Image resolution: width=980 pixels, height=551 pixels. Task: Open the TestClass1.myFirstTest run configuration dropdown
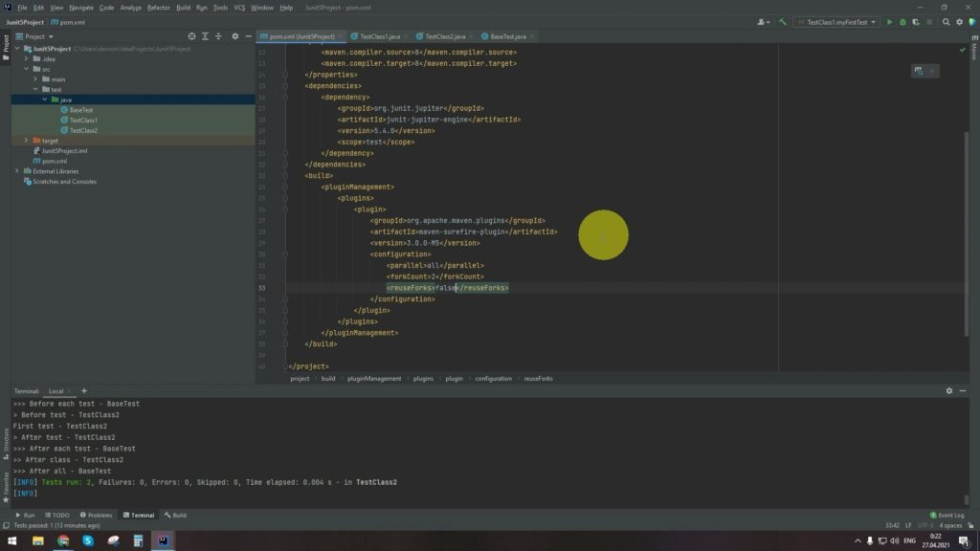click(x=836, y=22)
